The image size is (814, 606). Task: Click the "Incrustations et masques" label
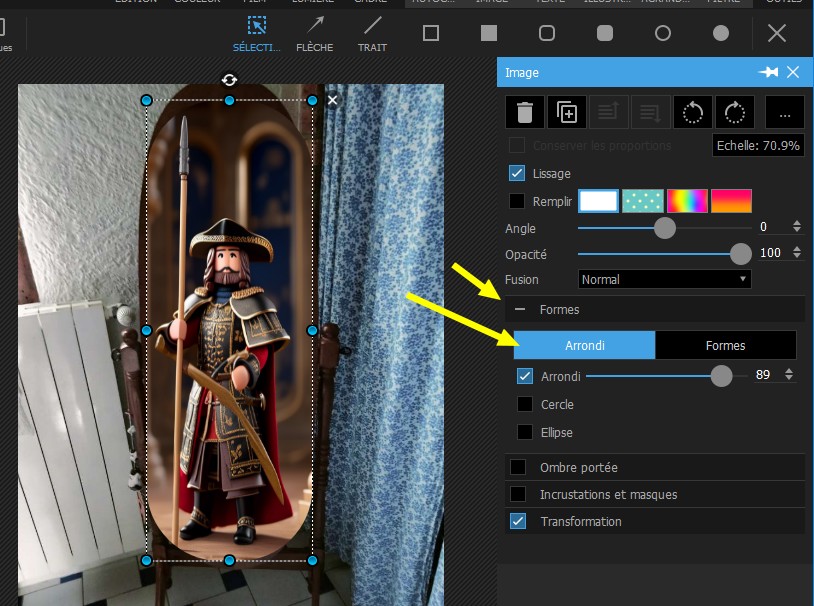(608, 494)
